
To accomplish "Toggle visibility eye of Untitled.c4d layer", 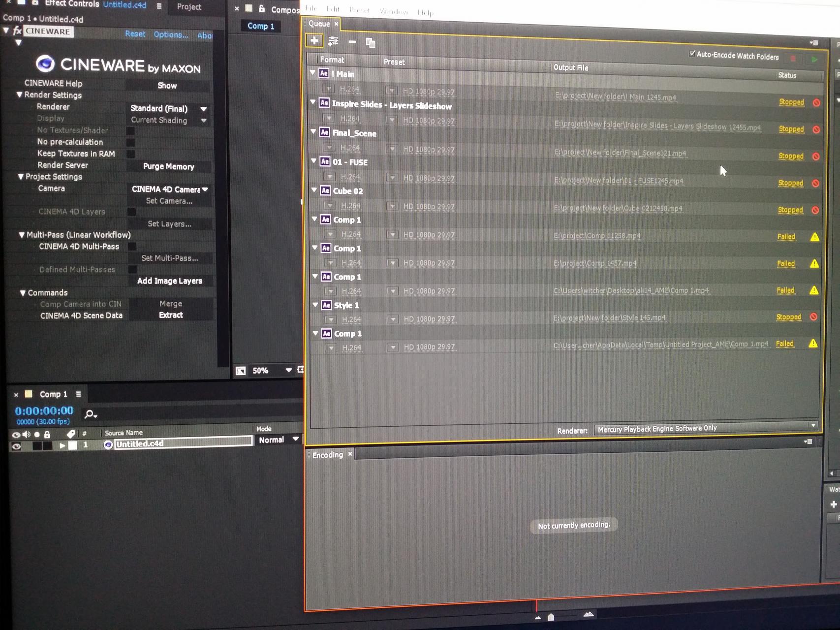I will coord(16,446).
